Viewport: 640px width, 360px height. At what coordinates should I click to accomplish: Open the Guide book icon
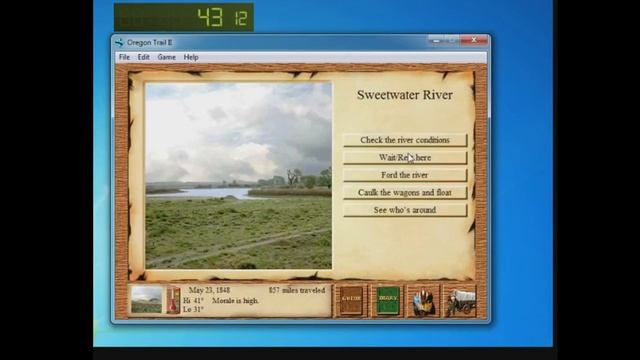click(x=351, y=300)
